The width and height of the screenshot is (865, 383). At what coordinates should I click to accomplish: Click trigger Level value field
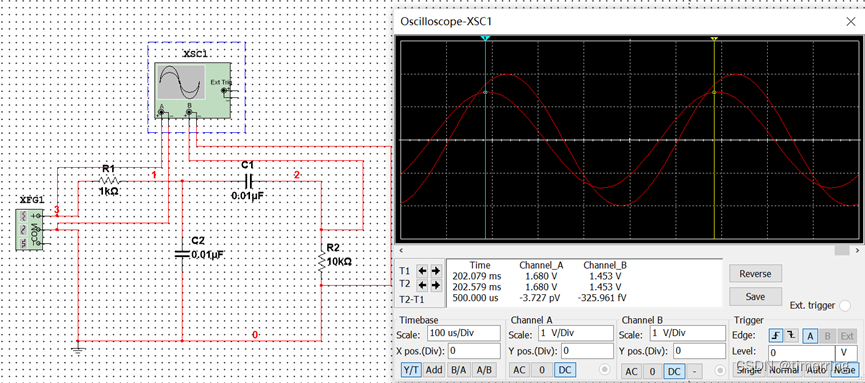click(802, 352)
